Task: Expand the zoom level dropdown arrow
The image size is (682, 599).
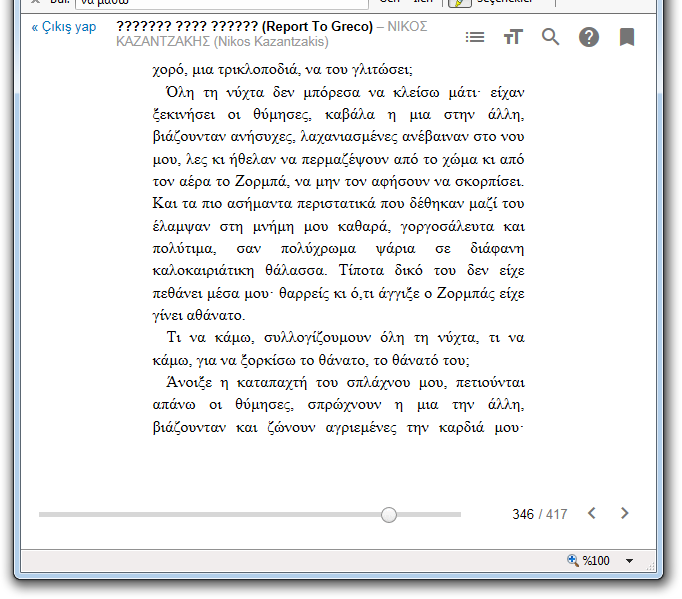Action: pos(629,561)
